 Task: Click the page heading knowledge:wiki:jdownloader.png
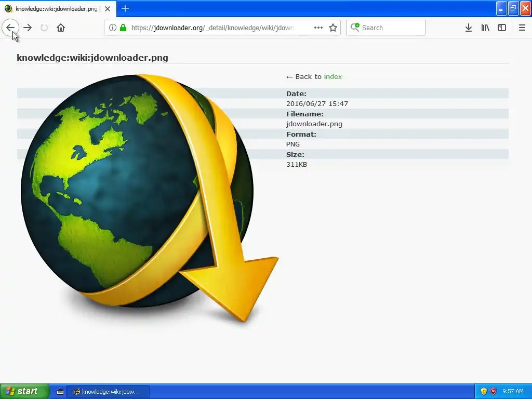92,58
